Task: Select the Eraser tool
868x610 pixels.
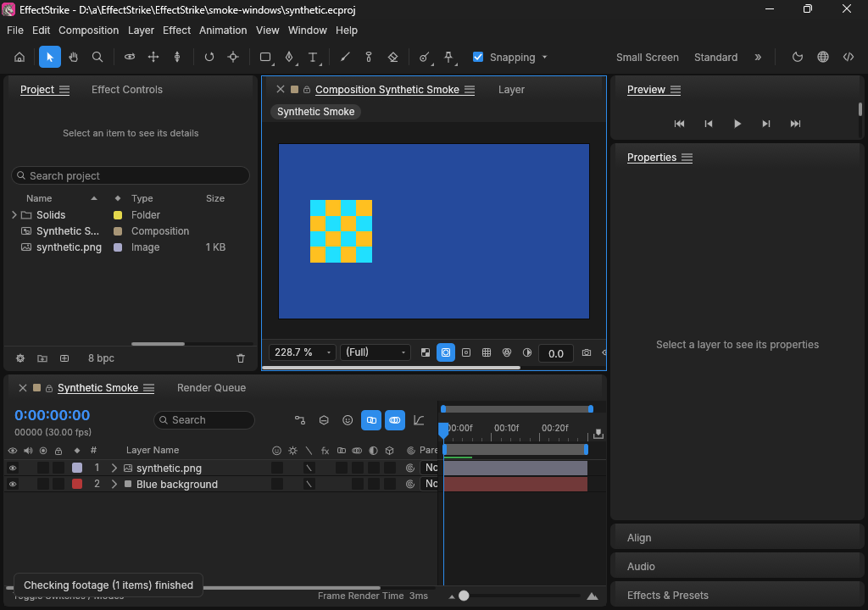Action: pyautogui.click(x=393, y=57)
